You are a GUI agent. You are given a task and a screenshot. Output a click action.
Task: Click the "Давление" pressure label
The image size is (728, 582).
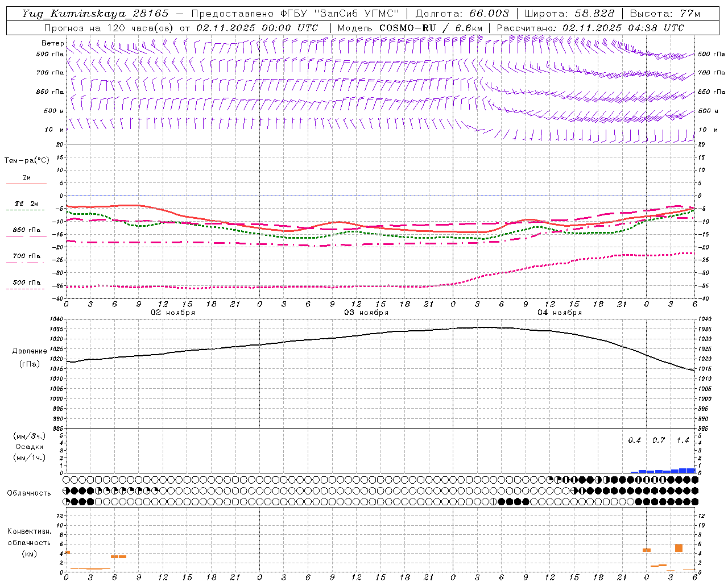(30, 351)
